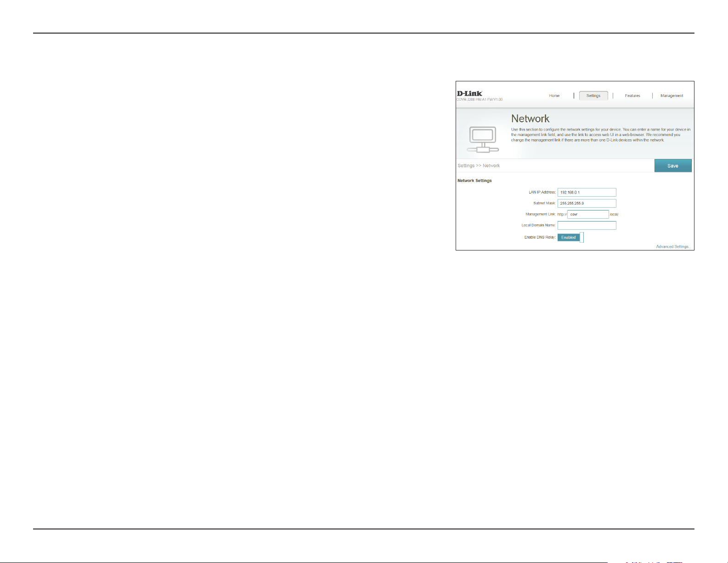Click the D-Link logo
Image resolution: width=728 pixels, height=563 pixels.
click(469, 93)
